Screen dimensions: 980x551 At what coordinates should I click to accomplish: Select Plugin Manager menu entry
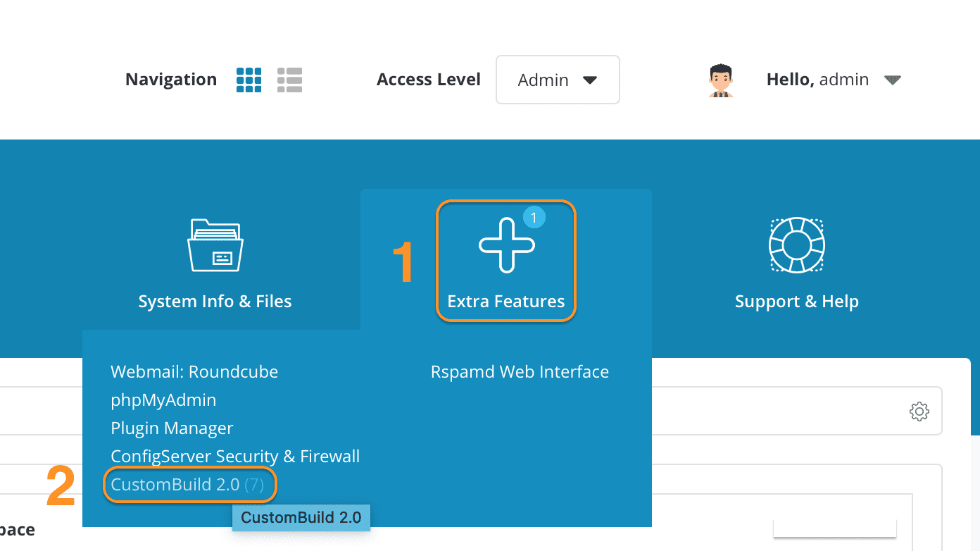pyautogui.click(x=172, y=428)
